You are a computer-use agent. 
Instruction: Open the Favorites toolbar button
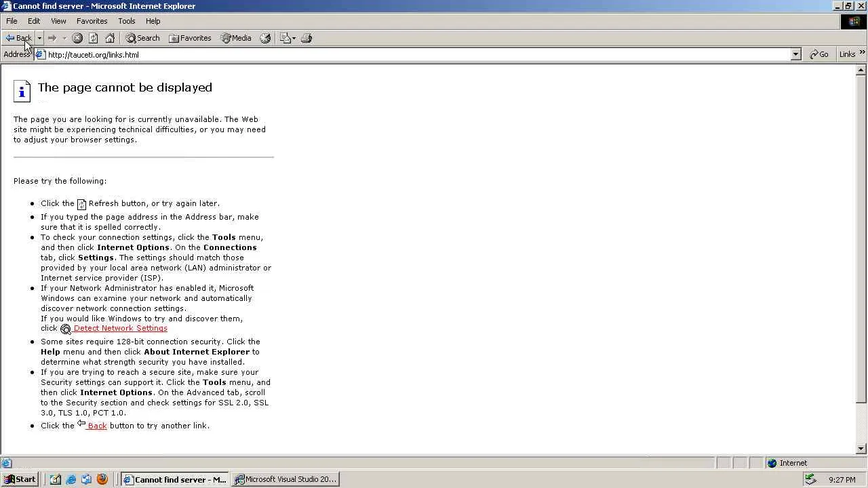coord(190,38)
